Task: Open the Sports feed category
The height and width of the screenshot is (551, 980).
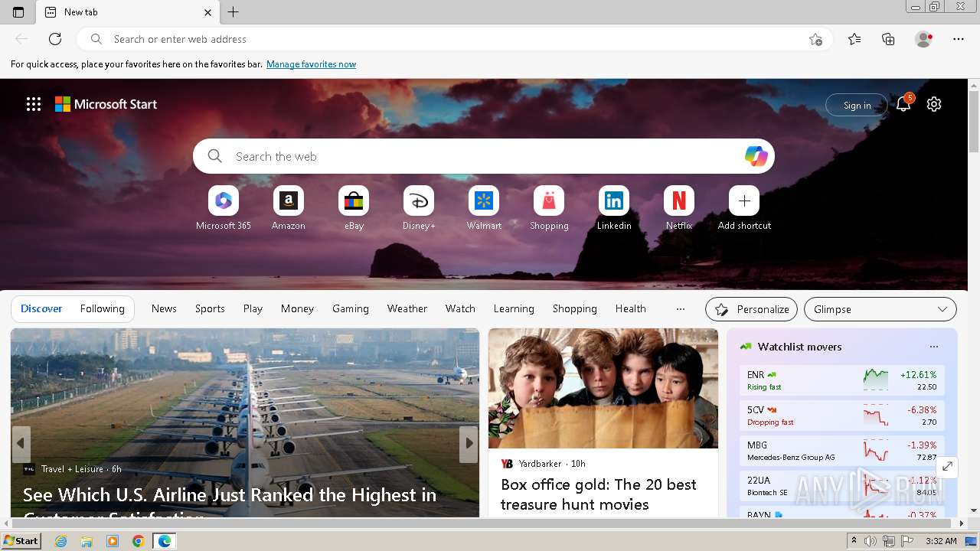Action: tap(210, 308)
